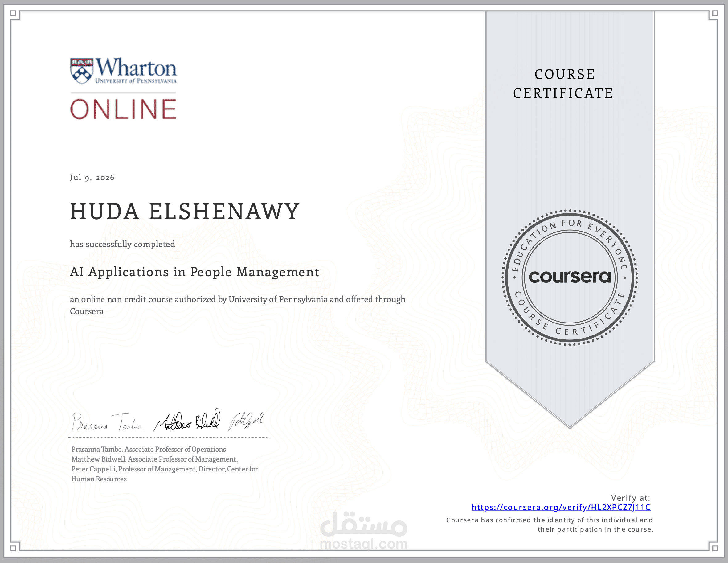Click the course title AI Applications in People Management

tap(195, 272)
